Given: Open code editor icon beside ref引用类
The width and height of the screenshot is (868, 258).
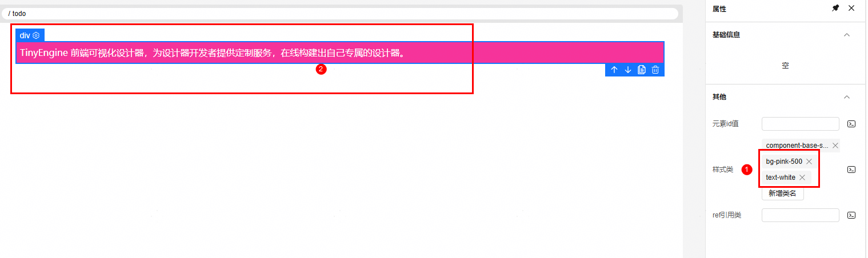Looking at the screenshot, I should pos(851,215).
